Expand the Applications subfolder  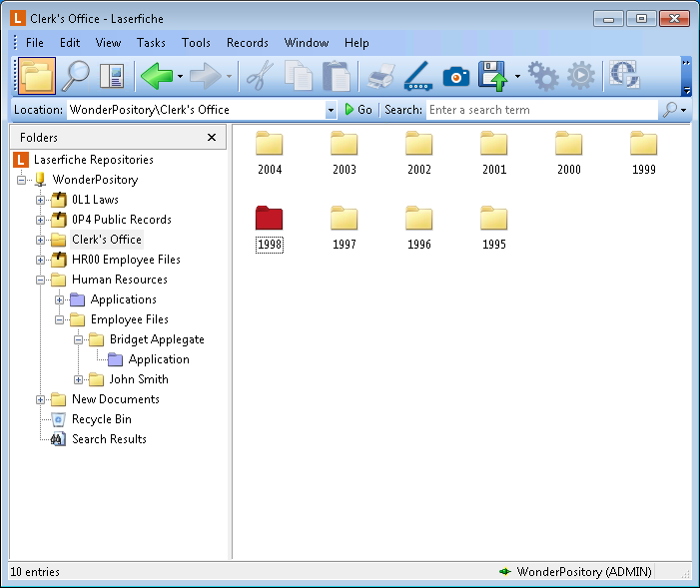click(59, 300)
